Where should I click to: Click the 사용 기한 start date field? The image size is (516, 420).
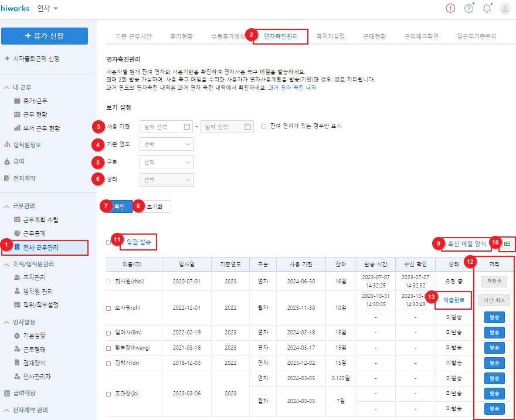(166, 127)
